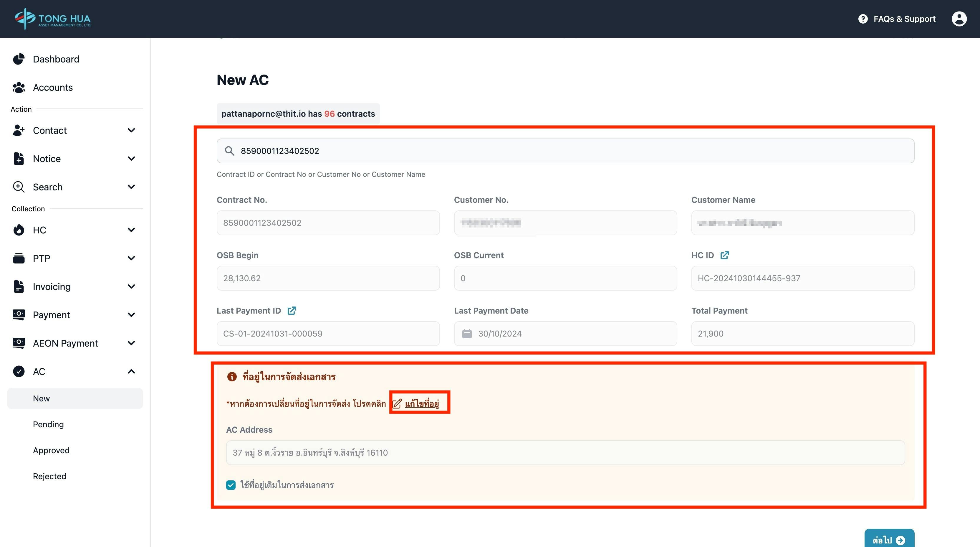The width and height of the screenshot is (980, 547).
Task: Open the HC ID external link icon
Action: pos(724,255)
